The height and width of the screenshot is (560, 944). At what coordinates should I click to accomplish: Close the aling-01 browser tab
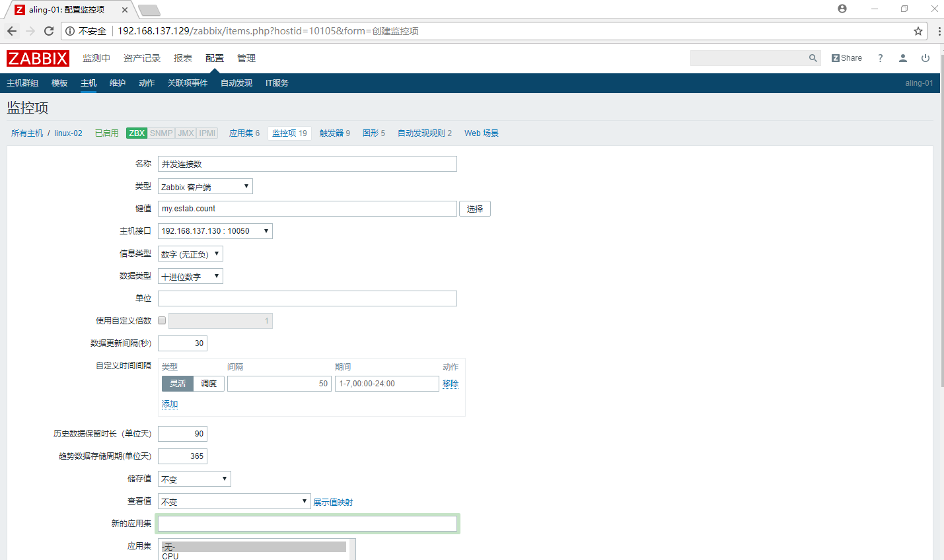pyautogui.click(x=125, y=10)
